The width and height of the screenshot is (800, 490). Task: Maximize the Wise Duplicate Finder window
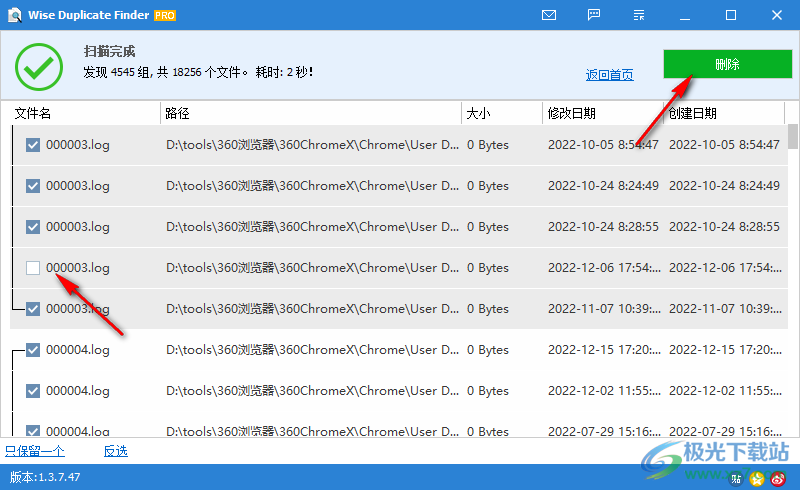click(731, 15)
